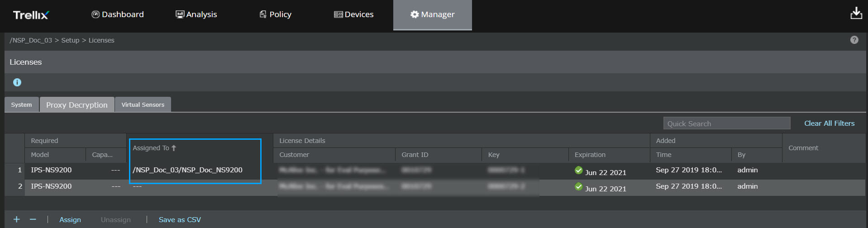Click row 2 Jun 22 2021 expiration date

[606, 189]
